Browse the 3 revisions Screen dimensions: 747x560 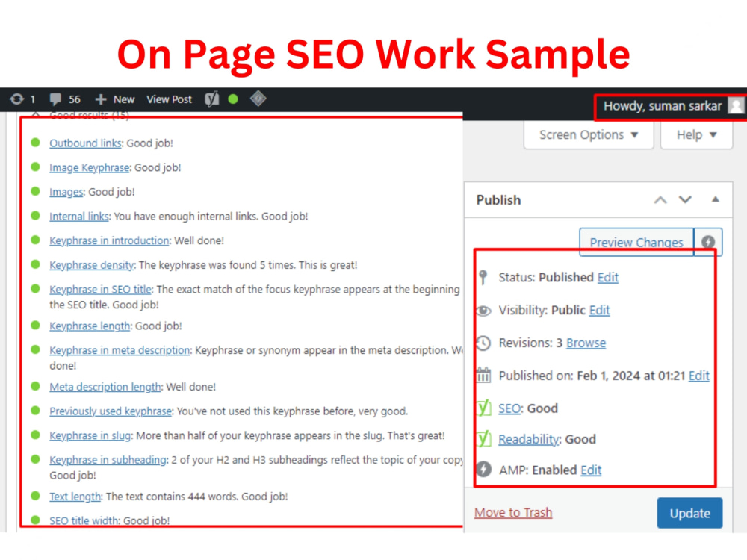click(x=586, y=343)
